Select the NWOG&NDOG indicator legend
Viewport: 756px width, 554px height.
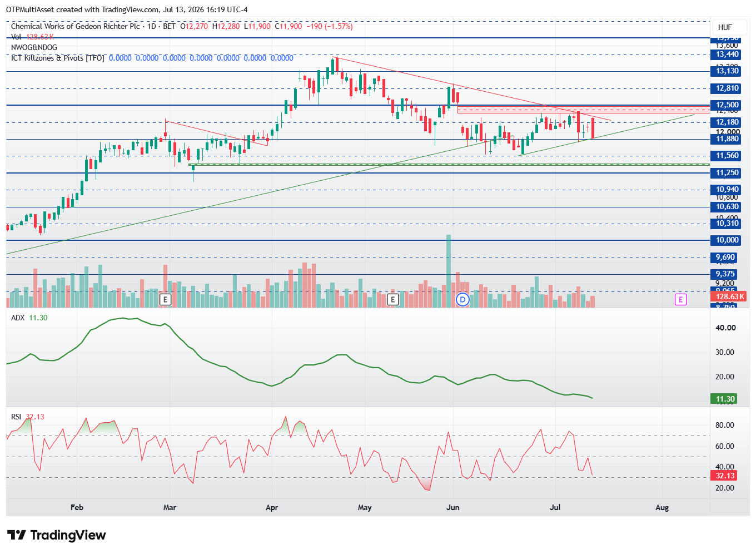34,47
